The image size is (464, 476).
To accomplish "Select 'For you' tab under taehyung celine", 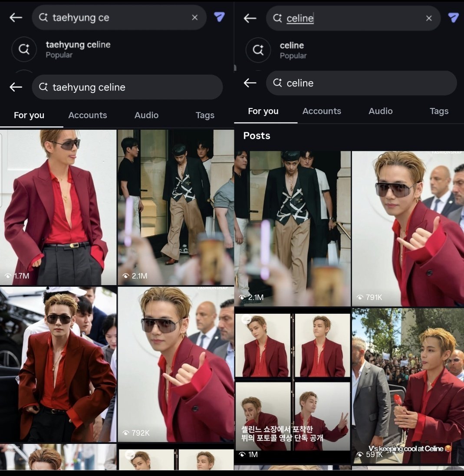I will (29, 115).
